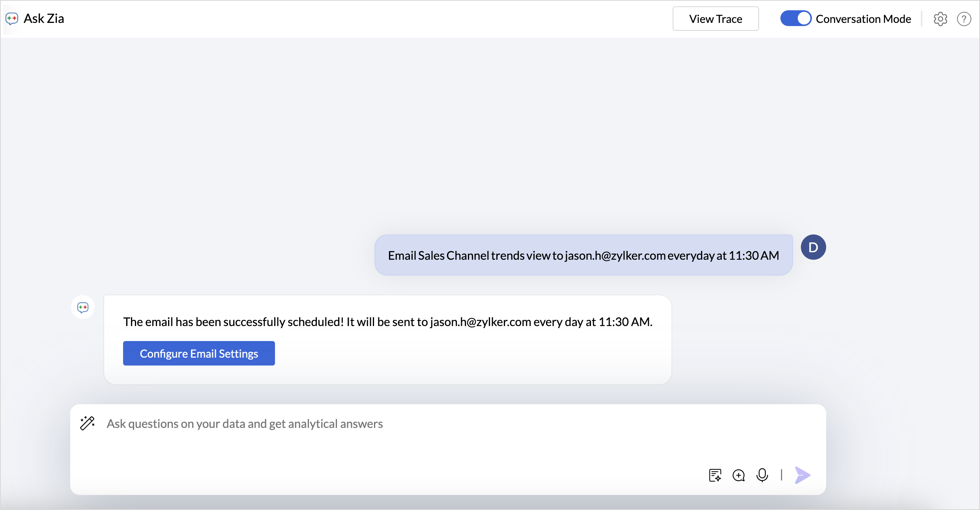The image size is (980, 510).
Task: Click the magic wand suggestions icon
Action: [x=87, y=423]
